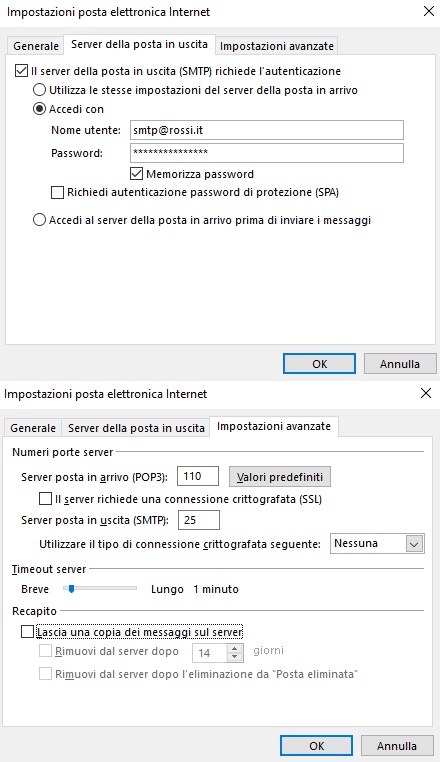This screenshot has width=440, height=762.
Task: Click the POP3 port field showing 110
Action: (198, 476)
